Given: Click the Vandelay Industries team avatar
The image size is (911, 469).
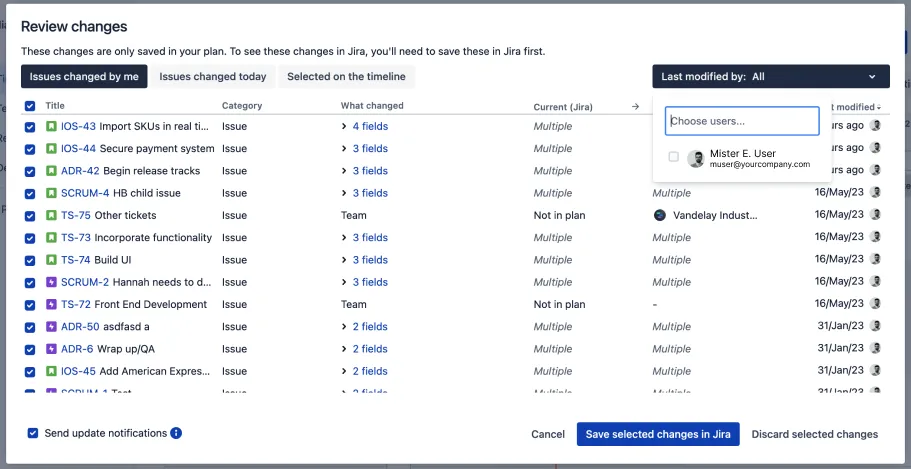Looking at the screenshot, I should point(659,216).
